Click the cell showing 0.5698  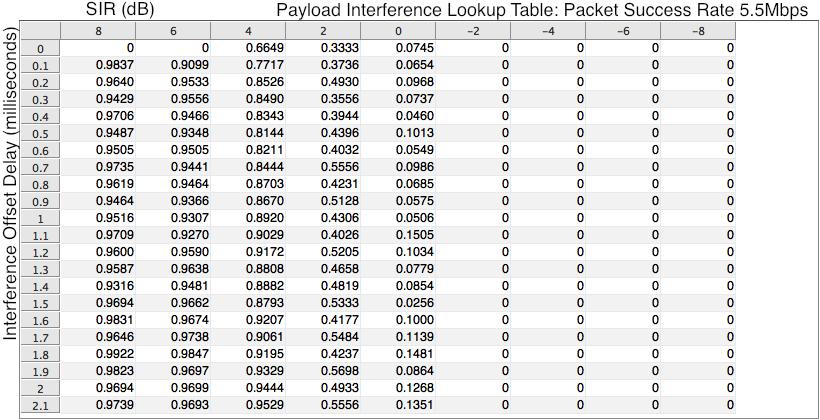pos(323,371)
